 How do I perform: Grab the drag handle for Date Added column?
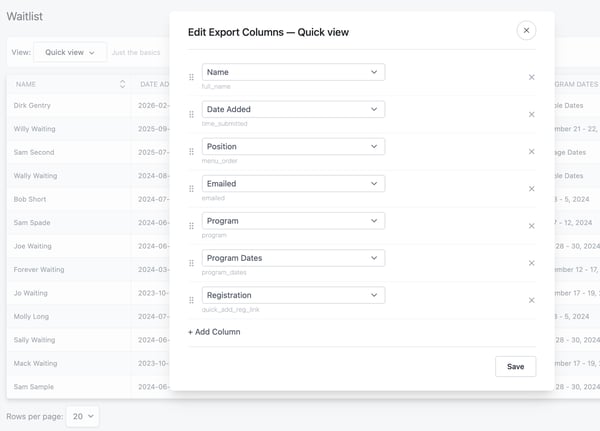tap(191, 114)
